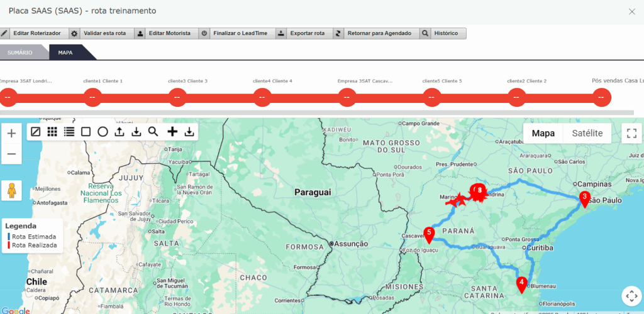The height and width of the screenshot is (314, 644).
Task: Click map pin number 4 near Blumenau
Action: click(x=521, y=284)
